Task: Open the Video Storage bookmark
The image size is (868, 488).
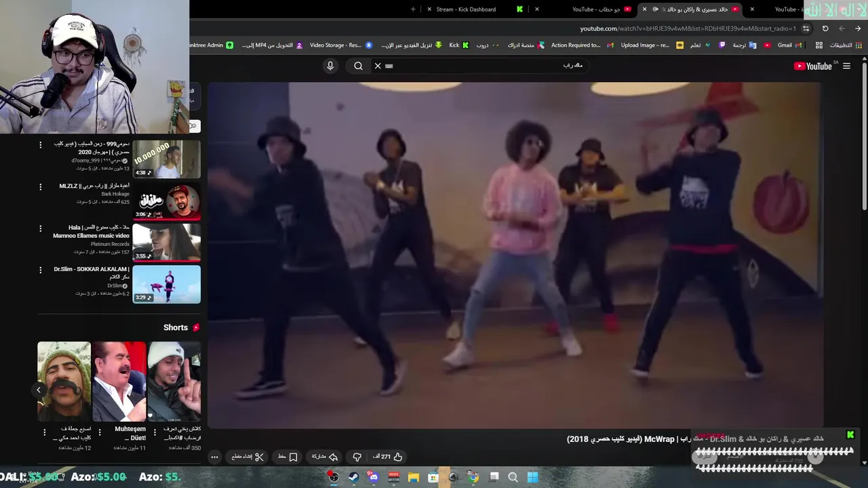Action: coord(341,45)
